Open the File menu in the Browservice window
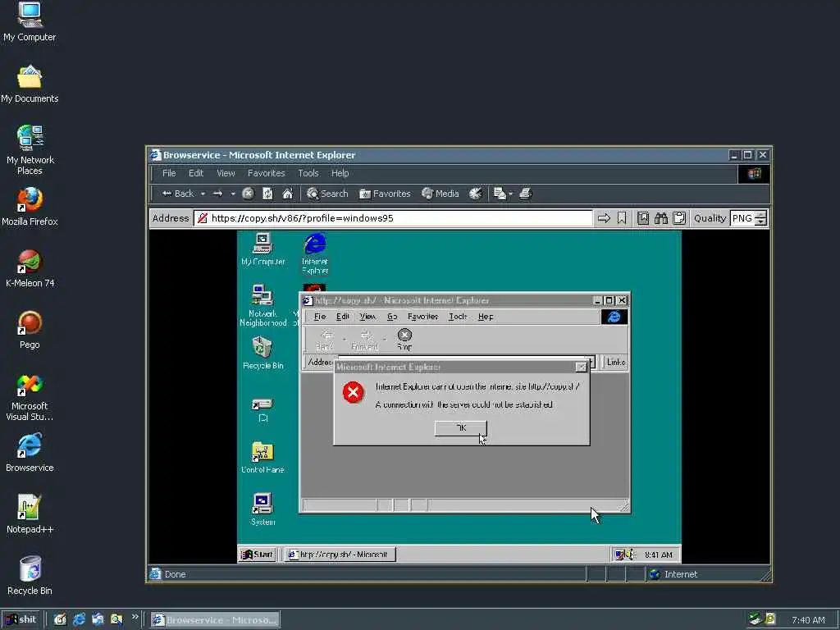This screenshot has height=630, width=840. [169, 173]
